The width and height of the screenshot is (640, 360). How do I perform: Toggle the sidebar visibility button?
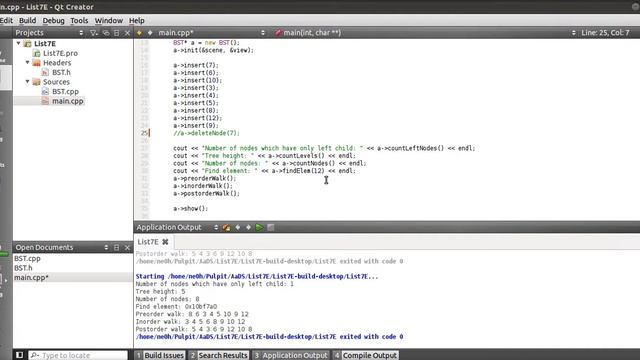[x=19, y=355]
